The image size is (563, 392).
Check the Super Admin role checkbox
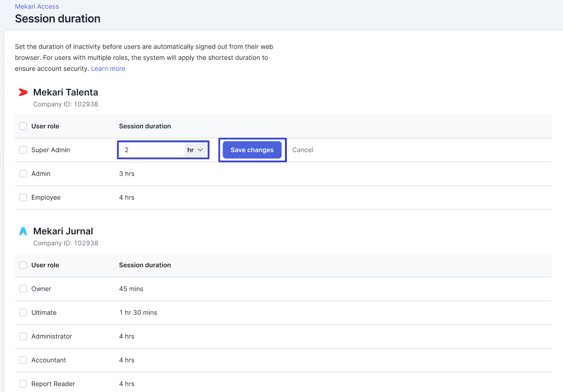[x=23, y=150]
